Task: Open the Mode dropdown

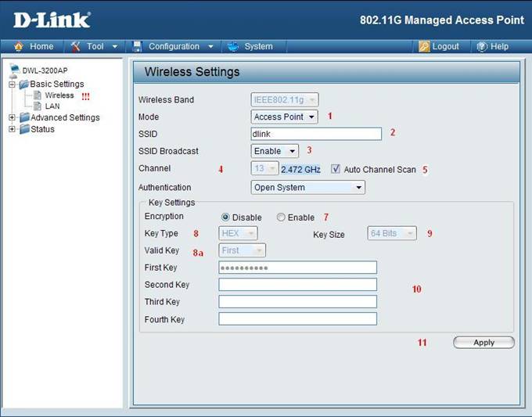Action: (x=284, y=117)
